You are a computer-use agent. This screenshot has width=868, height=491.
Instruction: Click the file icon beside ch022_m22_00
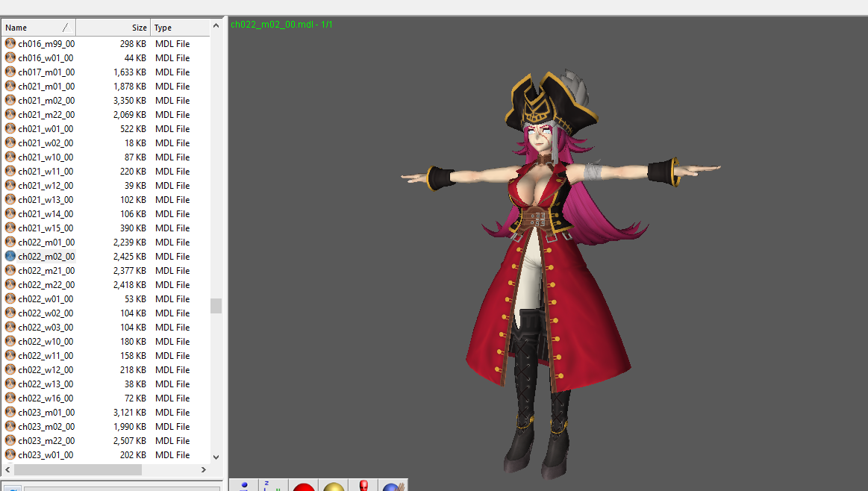[x=10, y=284]
